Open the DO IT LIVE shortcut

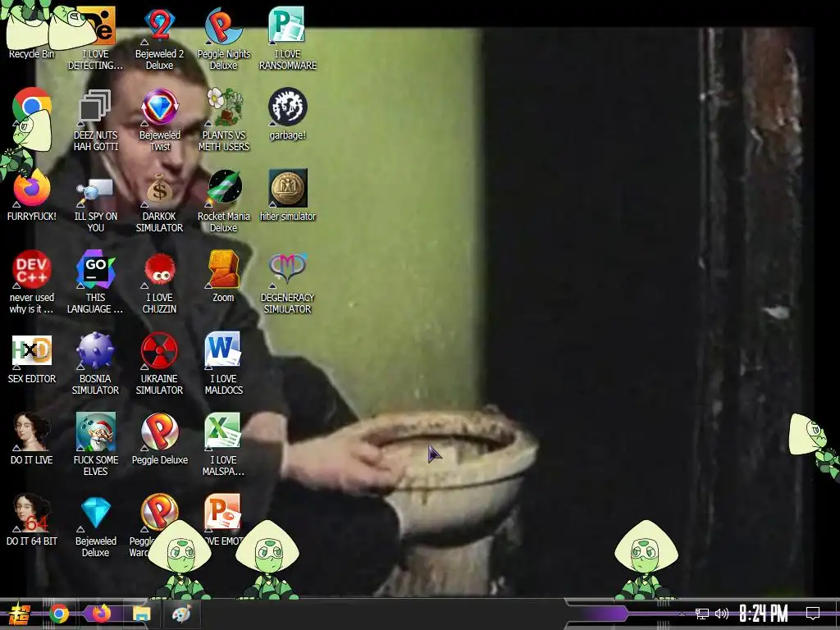(32, 438)
